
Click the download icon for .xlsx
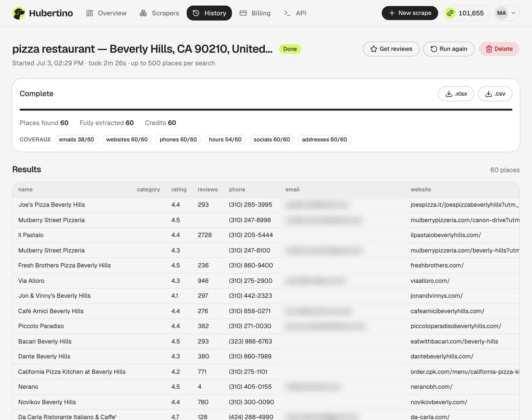pos(449,94)
